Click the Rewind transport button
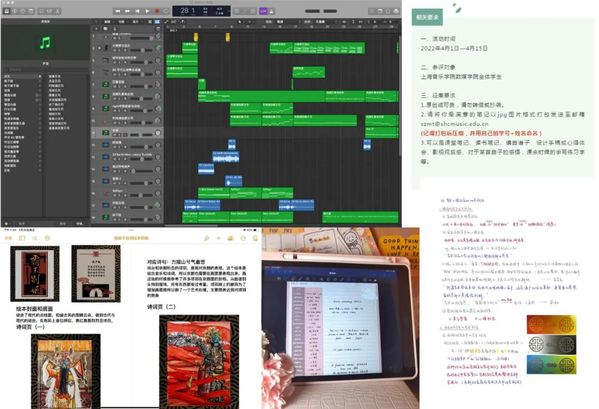The height and width of the screenshot is (409, 599). (118, 11)
